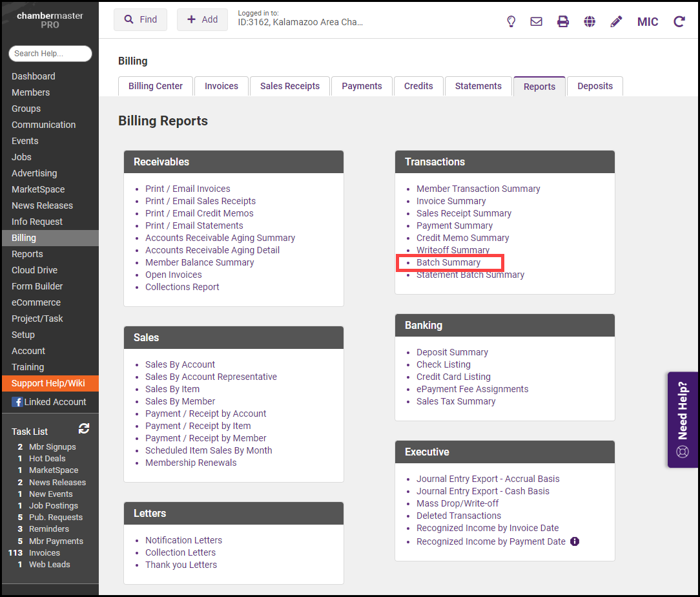This screenshot has width=700, height=597.
Task: Select Events in the left sidebar
Action: pyautogui.click(x=25, y=141)
